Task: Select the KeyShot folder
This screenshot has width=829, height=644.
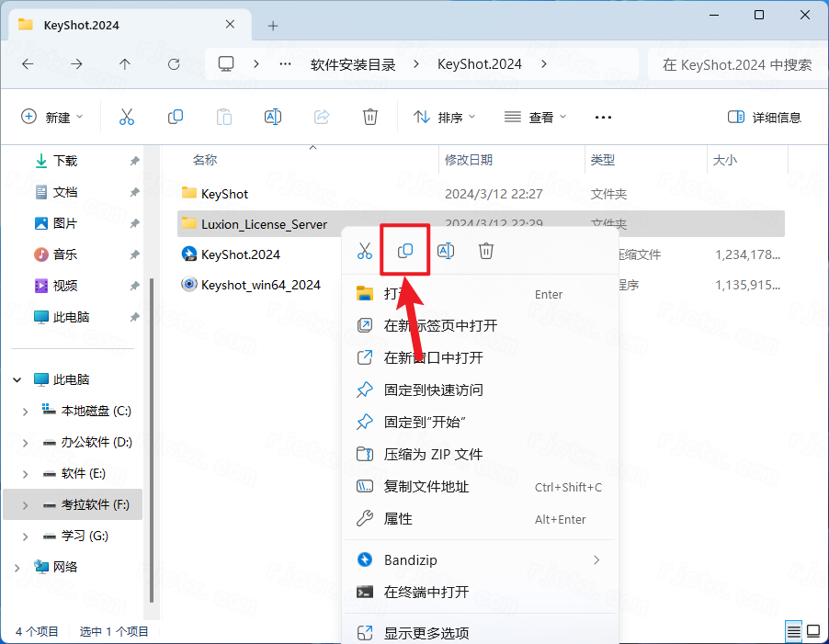Action: [x=224, y=194]
